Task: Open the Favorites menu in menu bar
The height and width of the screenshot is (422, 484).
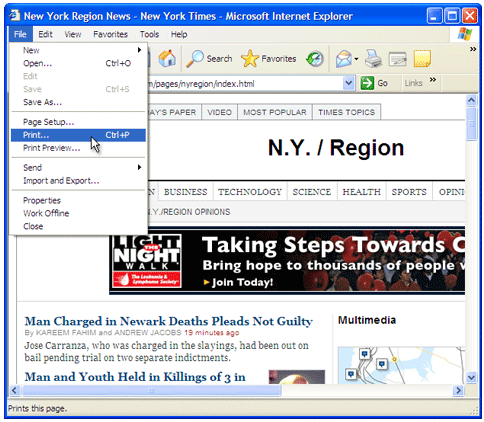Action: (x=110, y=34)
